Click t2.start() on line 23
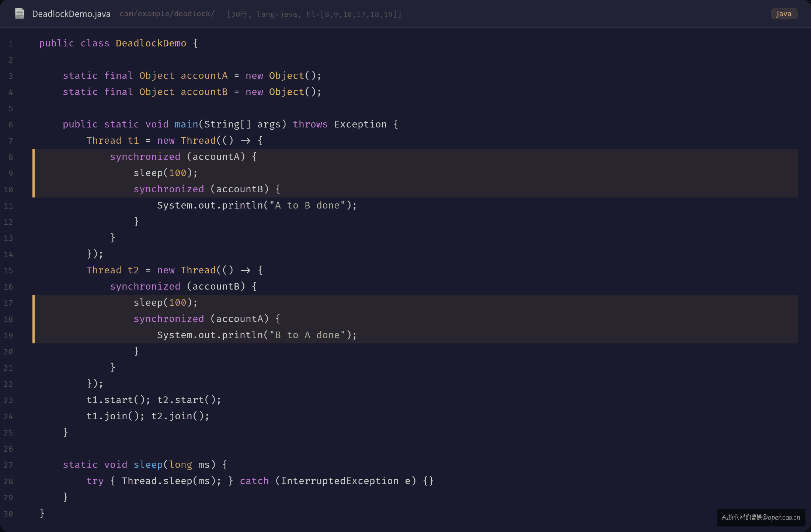 [187, 400]
